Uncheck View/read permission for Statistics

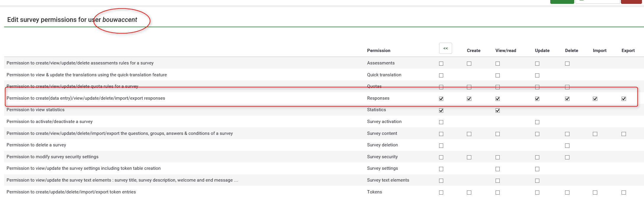coord(498,111)
